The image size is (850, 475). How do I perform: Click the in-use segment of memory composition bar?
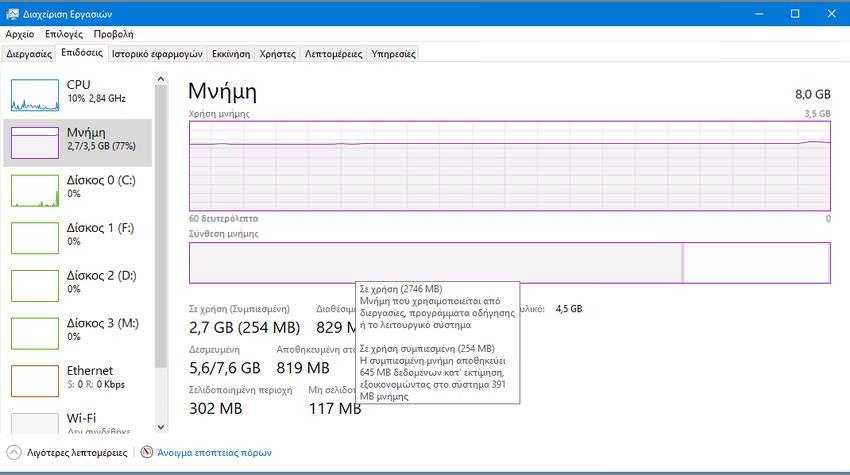coord(436,262)
